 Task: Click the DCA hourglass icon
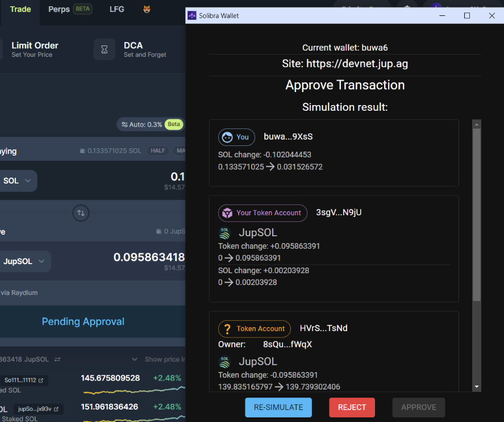pyautogui.click(x=105, y=49)
